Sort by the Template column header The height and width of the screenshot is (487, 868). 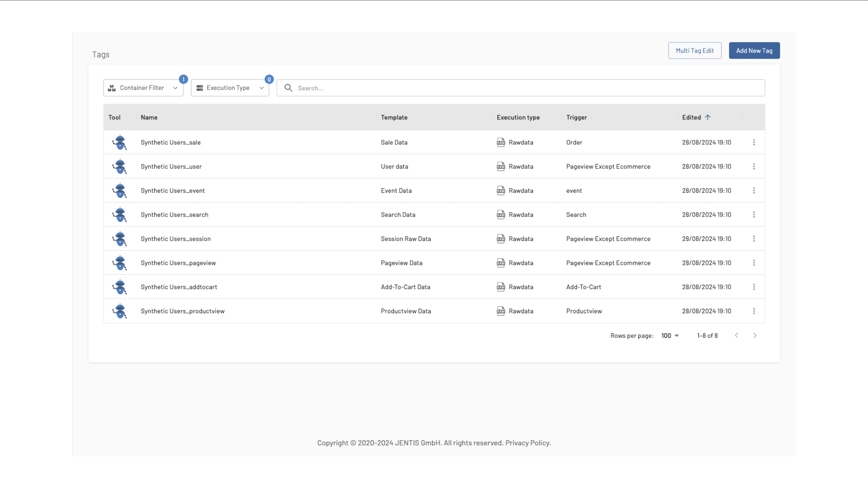pos(394,117)
